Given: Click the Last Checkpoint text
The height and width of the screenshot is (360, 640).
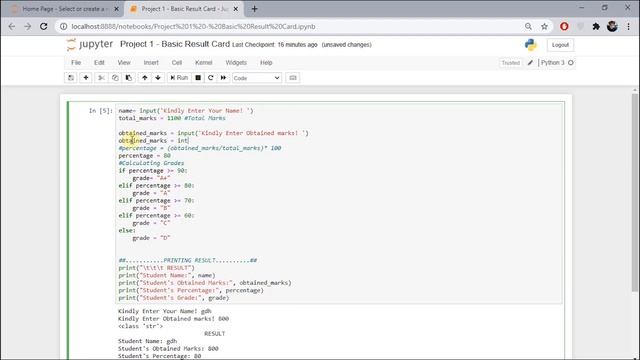Looking at the screenshot, I should (x=275, y=44).
